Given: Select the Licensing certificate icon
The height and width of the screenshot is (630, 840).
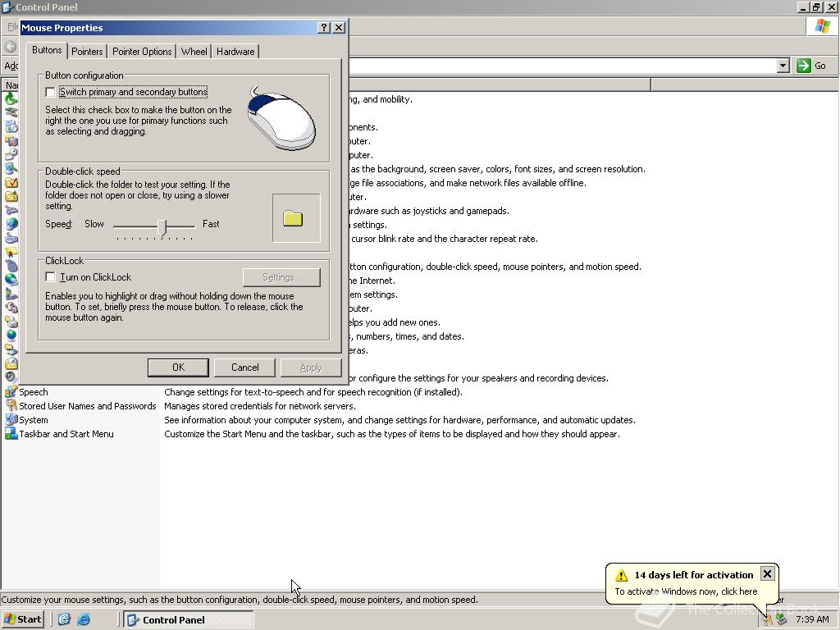Looking at the screenshot, I should point(11,253).
